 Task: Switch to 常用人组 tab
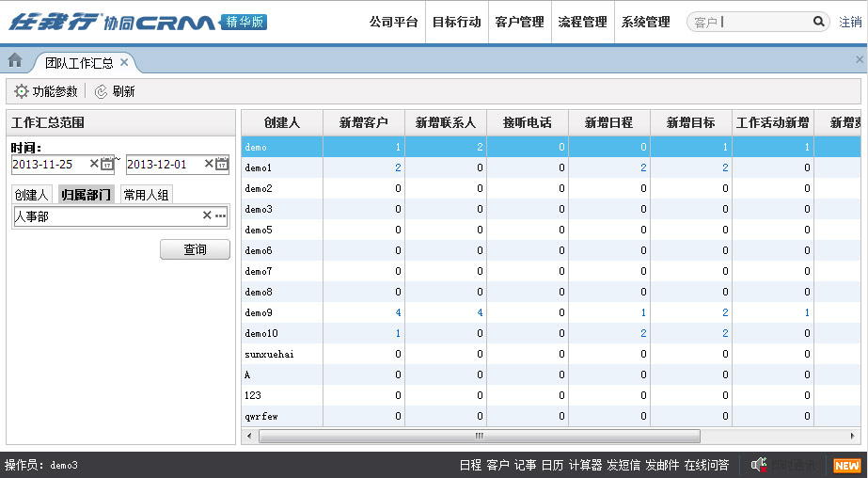tap(146, 195)
